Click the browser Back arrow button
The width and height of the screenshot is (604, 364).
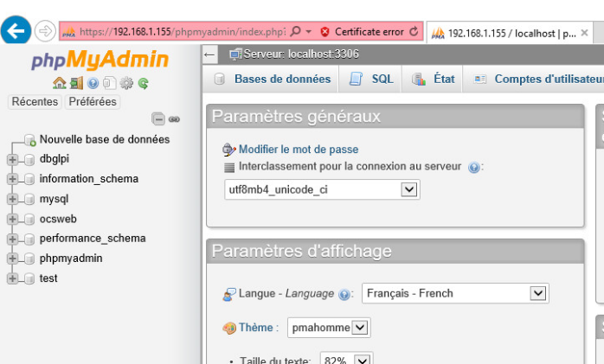point(16,31)
